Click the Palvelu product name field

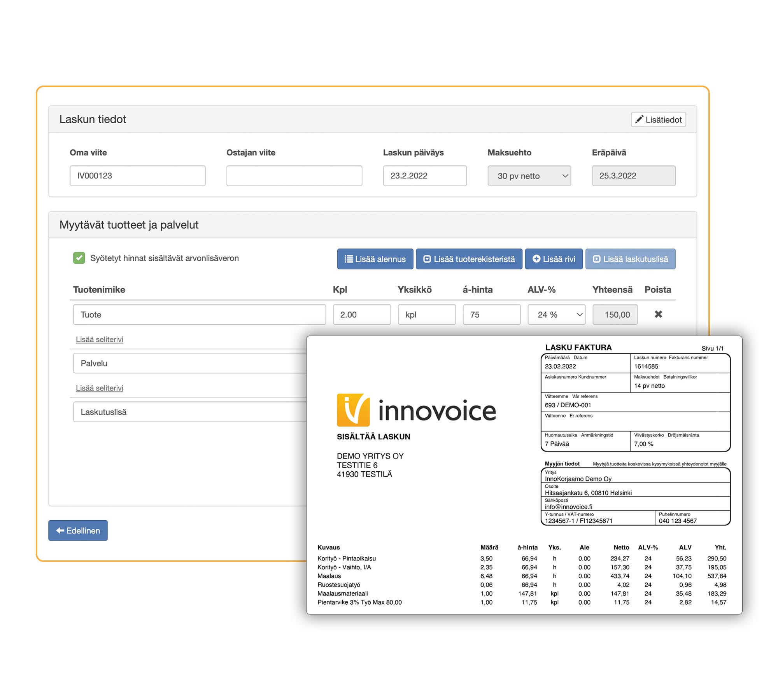click(190, 363)
